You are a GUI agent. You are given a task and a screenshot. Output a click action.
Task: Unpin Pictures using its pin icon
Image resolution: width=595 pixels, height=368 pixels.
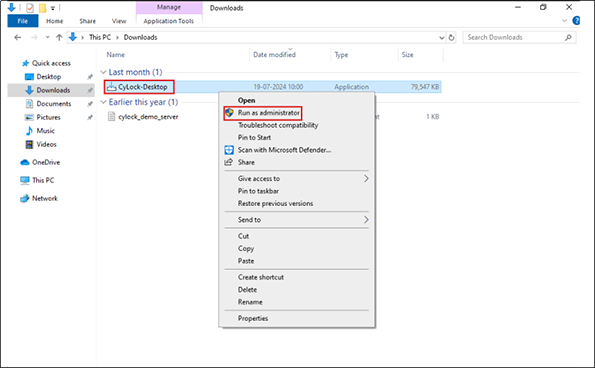(90, 118)
